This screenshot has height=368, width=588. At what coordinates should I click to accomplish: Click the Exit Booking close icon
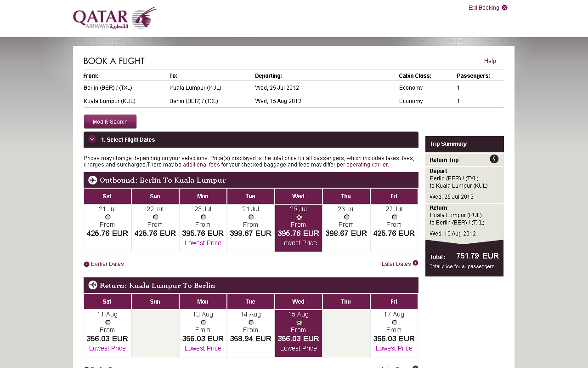tap(504, 7)
